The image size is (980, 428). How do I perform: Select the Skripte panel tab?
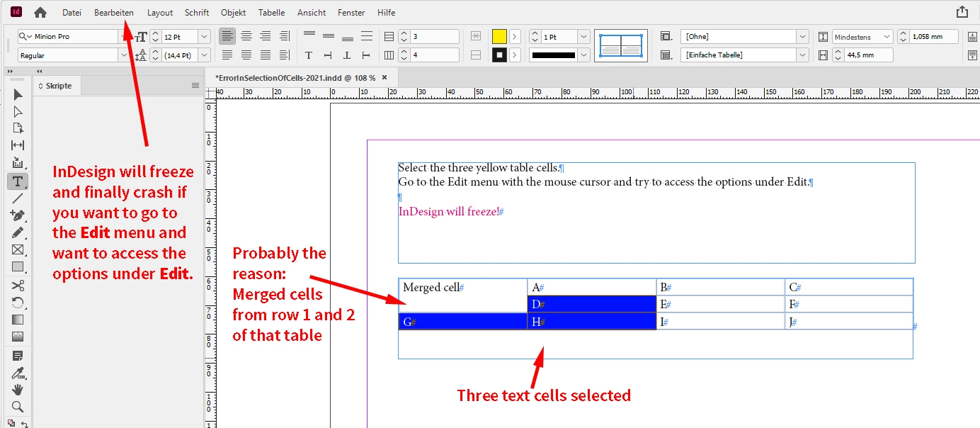57,86
